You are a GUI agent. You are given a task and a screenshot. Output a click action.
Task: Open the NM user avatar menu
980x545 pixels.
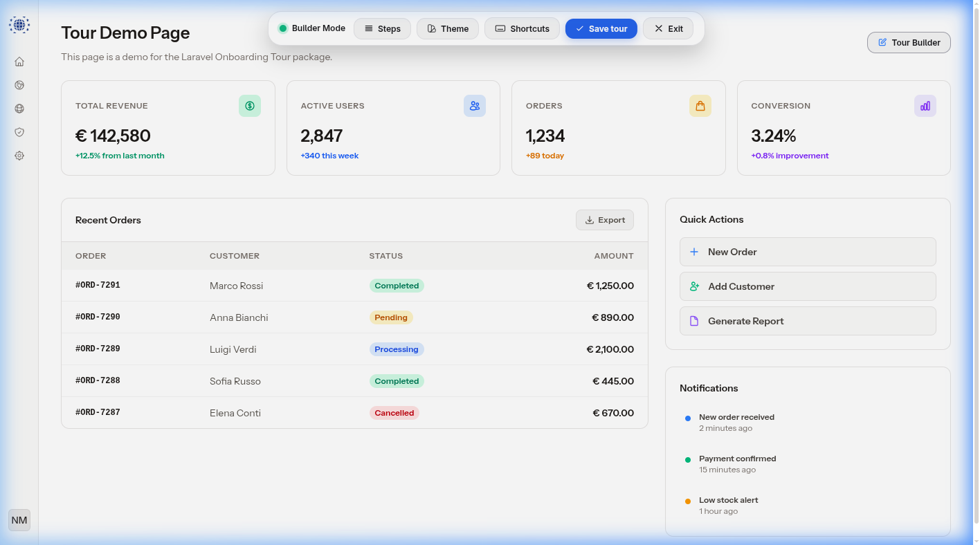pos(19,520)
